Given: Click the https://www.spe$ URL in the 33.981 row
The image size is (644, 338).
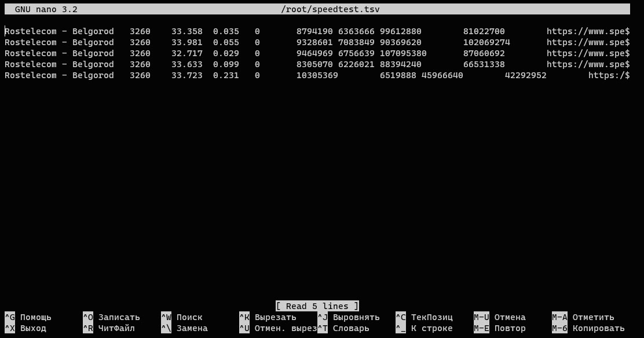Looking at the screenshot, I should point(588,42).
